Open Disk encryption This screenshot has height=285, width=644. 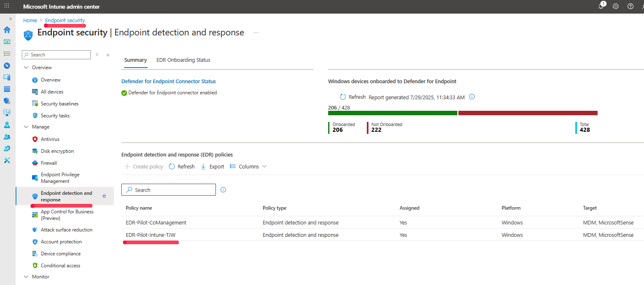57,151
